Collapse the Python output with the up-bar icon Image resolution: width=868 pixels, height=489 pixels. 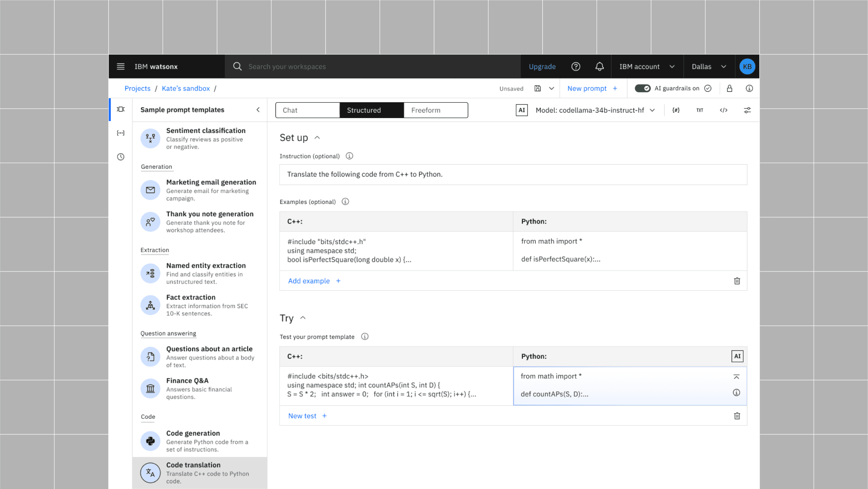(x=737, y=377)
